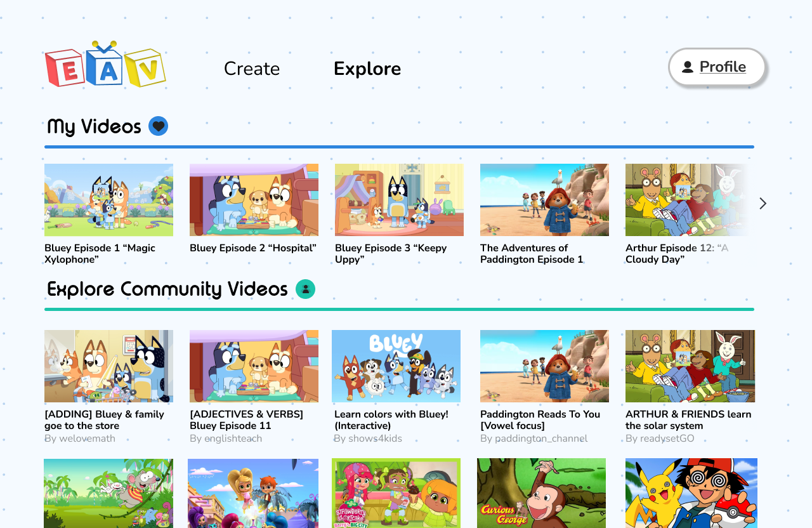The image size is (812, 528).
Task: Click title The Adventures of Paddington Episode 1
Action: (x=532, y=254)
